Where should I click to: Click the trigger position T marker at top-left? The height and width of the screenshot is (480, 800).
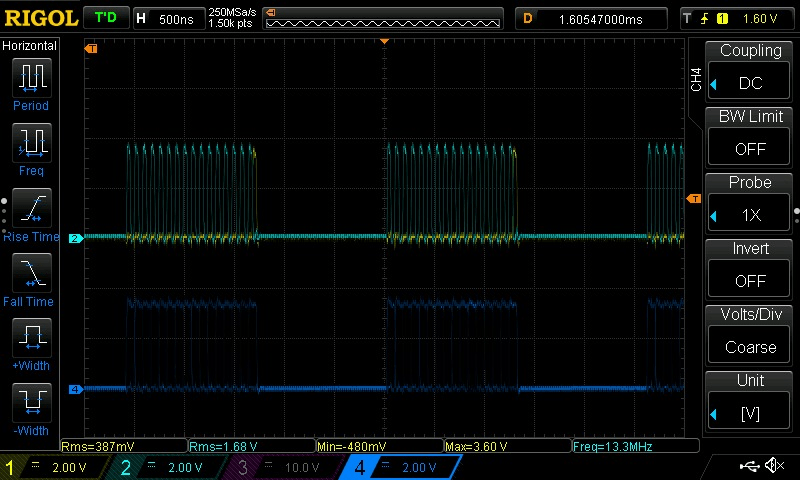tap(91, 48)
